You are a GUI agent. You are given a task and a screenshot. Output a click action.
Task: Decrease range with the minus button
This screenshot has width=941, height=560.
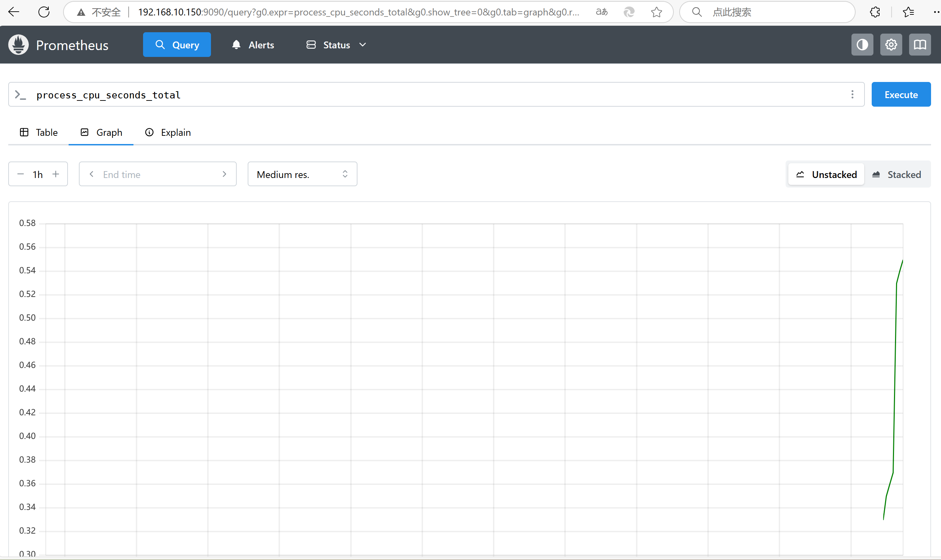[x=21, y=174]
